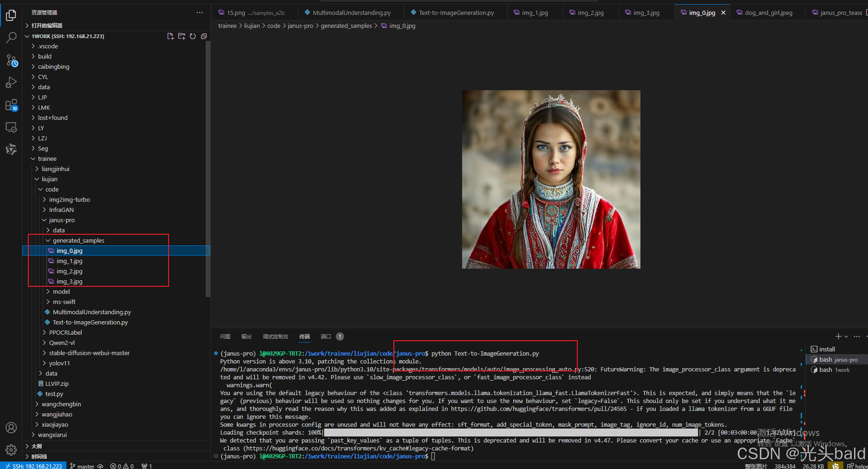Open the Explorer view in activity bar
Screen dimensions: 868x469
point(11,15)
